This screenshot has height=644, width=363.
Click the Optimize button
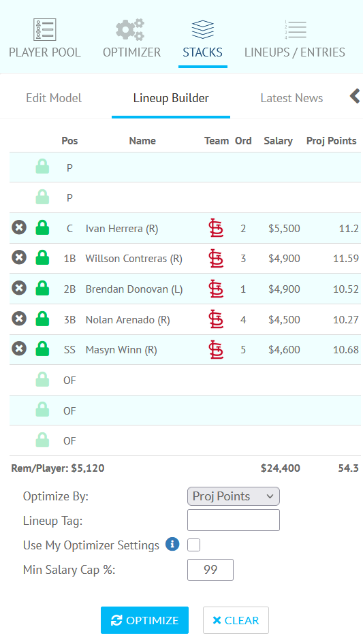click(x=144, y=620)
